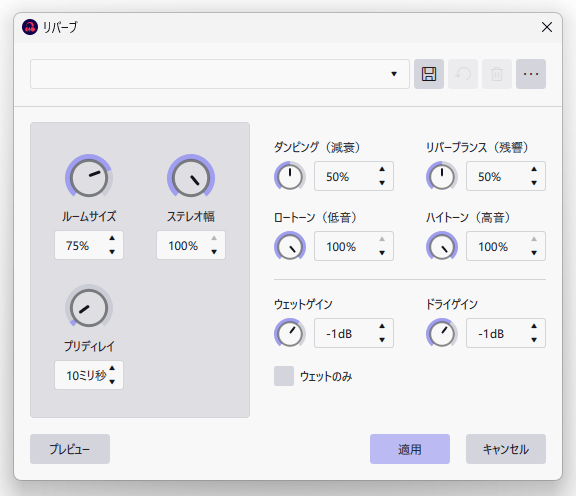Decrease ダンピング value with down arrow
This screenshot has height=496, width=576.
tap(382, 183)
